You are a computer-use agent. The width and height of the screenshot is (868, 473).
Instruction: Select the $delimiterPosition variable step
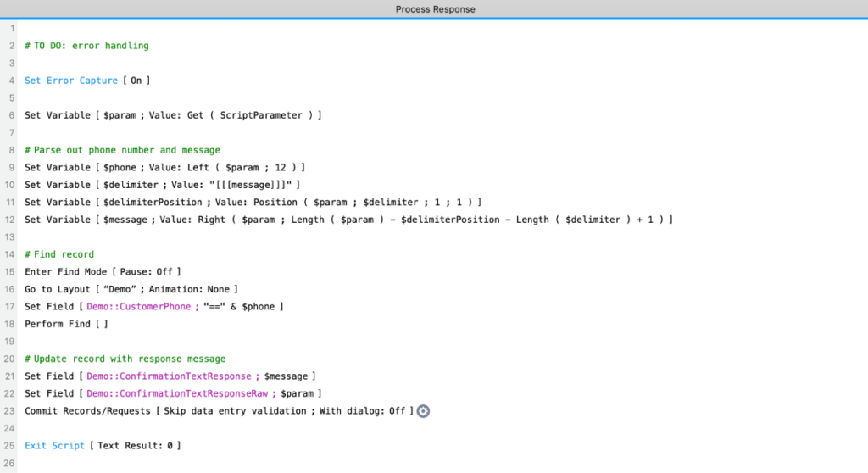pyautogui.click(x=253, y=203)
